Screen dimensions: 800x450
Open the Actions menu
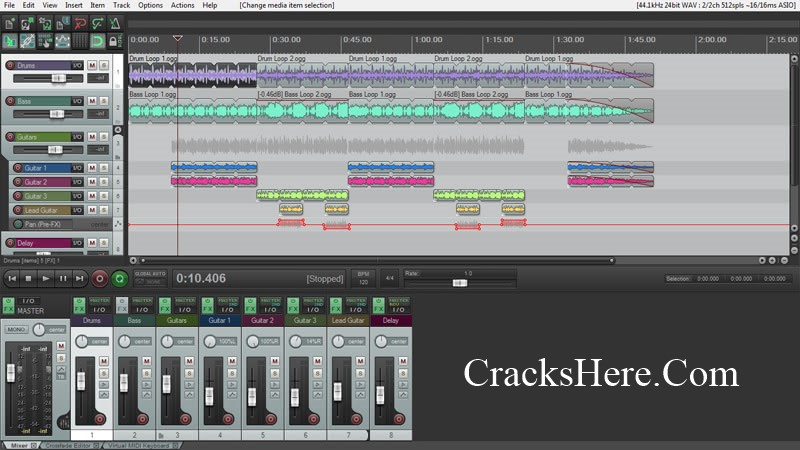pos(182,5)
